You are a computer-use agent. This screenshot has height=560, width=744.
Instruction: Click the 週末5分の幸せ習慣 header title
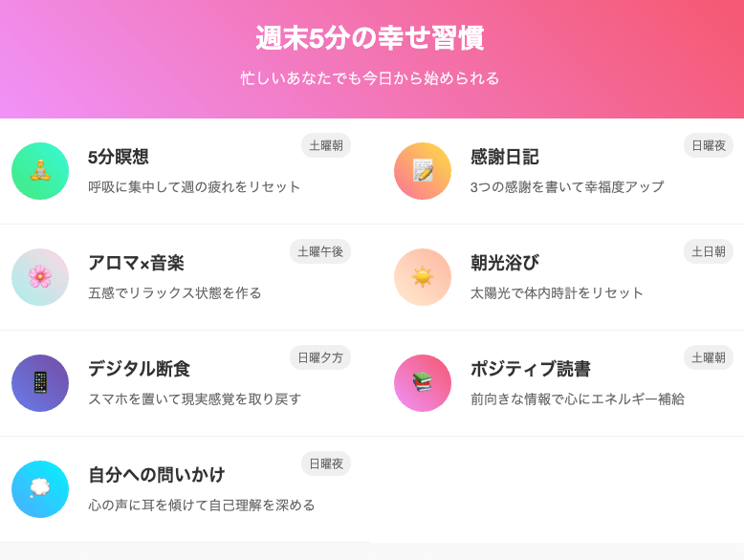(x=370, y=38)
